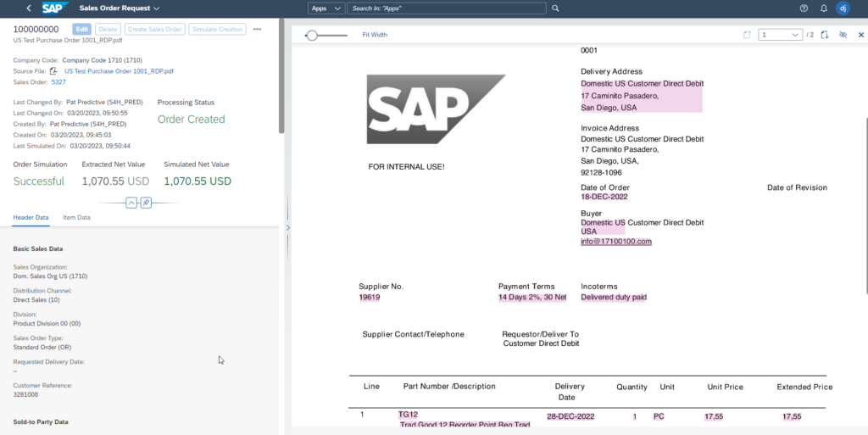Expand the pane with the splitter arrow

288,227
